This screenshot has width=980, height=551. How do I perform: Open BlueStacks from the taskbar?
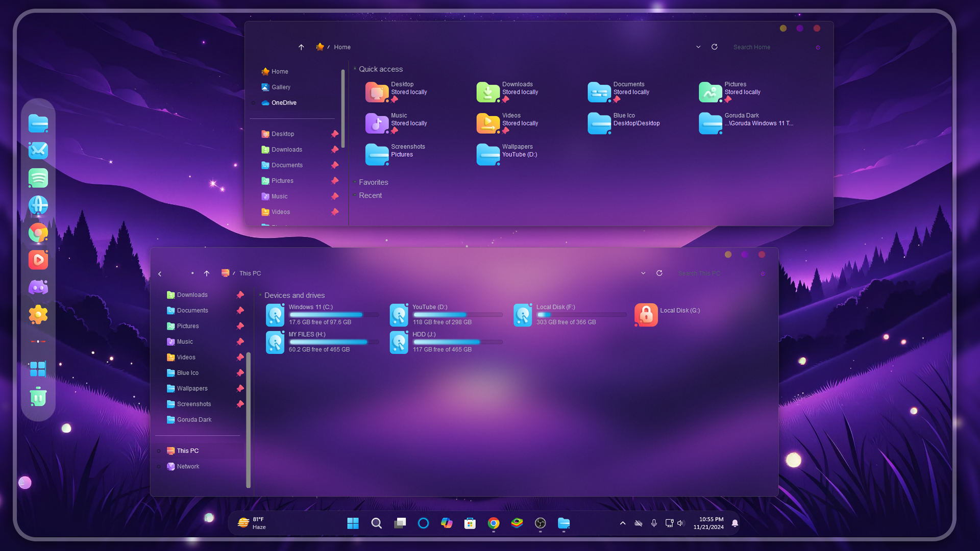pos(517,523)
